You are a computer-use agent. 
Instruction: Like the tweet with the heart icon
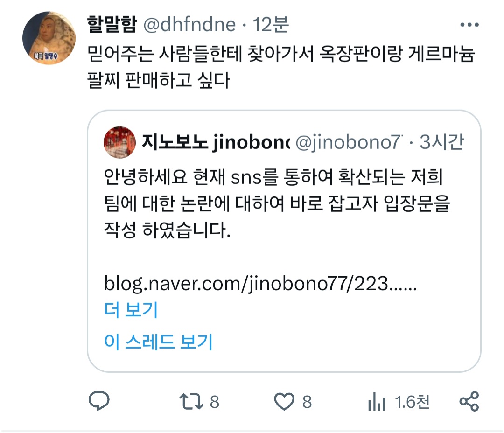[284, 401]
